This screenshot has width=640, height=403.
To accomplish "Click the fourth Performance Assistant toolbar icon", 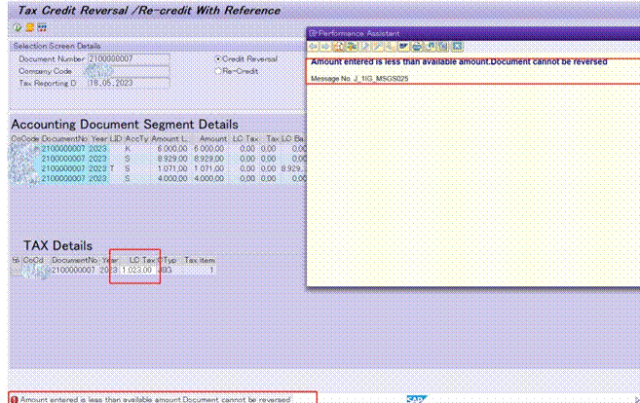I will click(x=351, y=47).
